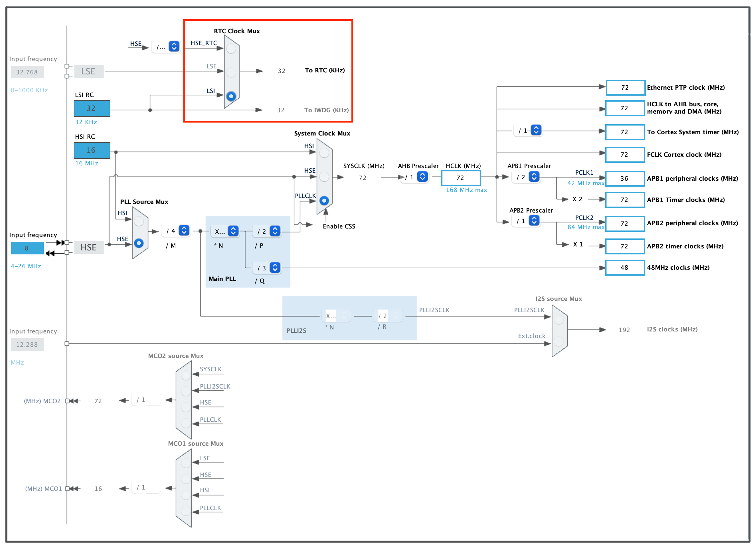Click the Enable CSS label
The height and width of the screenshot is (546, 756).
(x=339, y=227)
